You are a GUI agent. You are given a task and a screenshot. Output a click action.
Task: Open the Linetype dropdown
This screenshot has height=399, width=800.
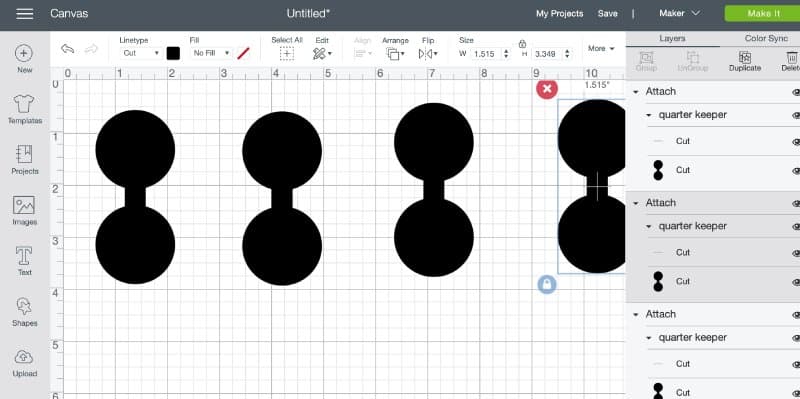click(141, 53)
